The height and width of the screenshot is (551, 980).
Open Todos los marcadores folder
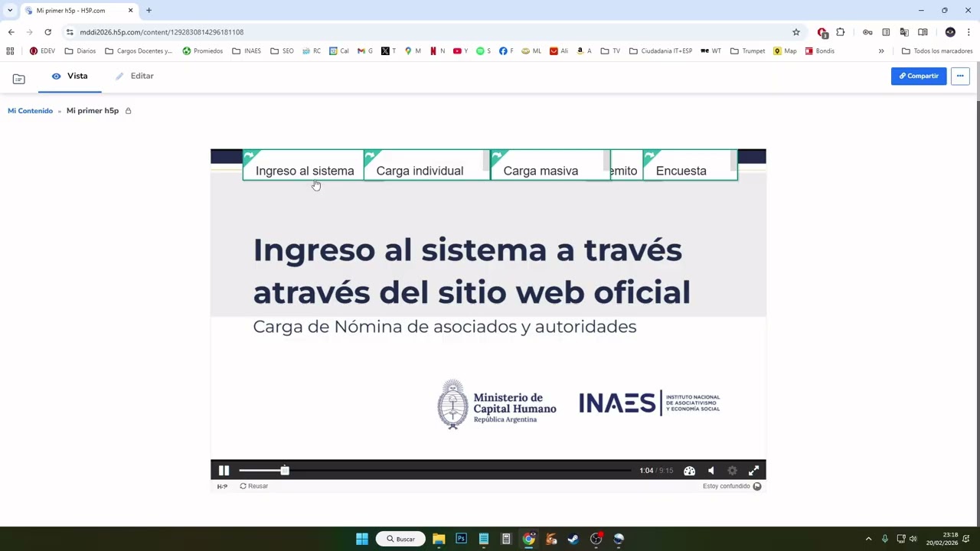pyautogui.click(x=937, y=51)
